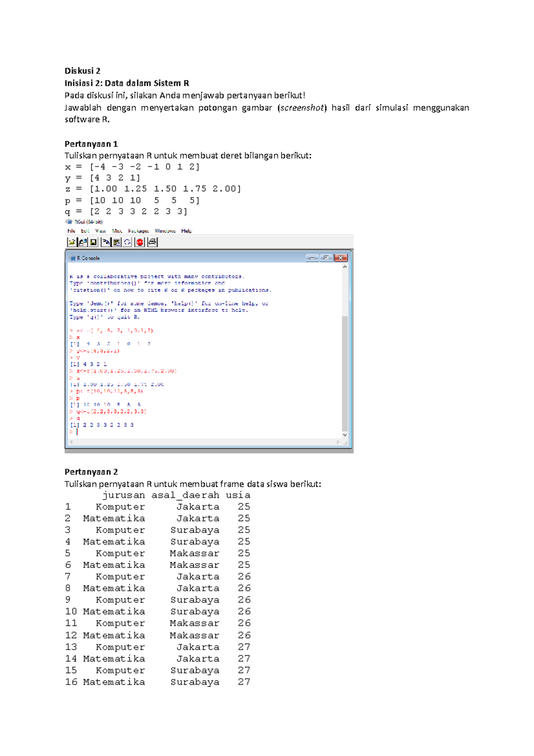Click the Paste toolbar icon
The height and width of the screenshot is (756, 534).
tap(117, 242)
